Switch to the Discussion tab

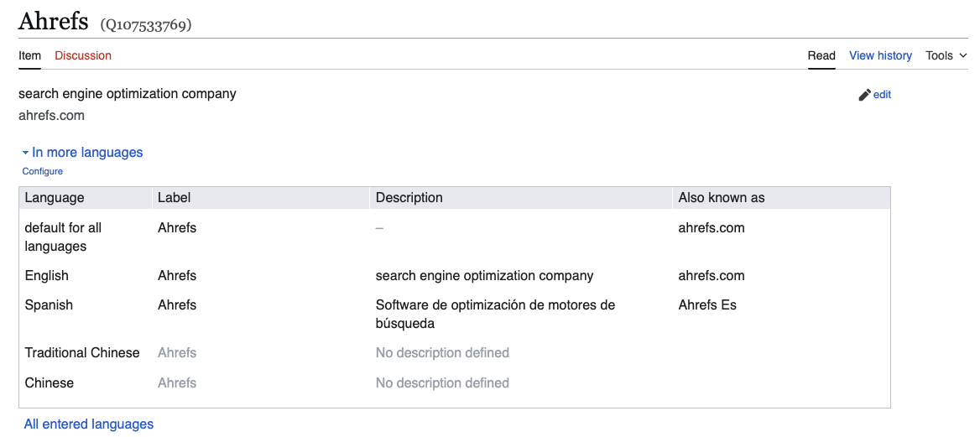83,55
